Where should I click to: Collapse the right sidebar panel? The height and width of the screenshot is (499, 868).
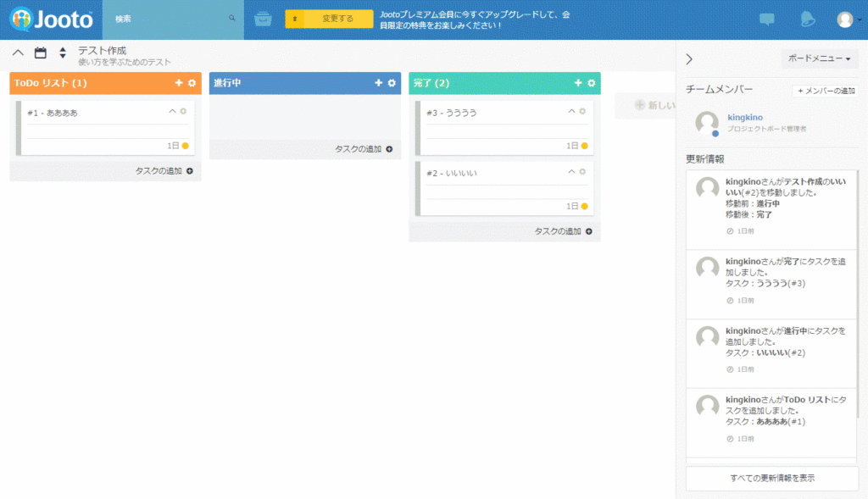[689, 58]
